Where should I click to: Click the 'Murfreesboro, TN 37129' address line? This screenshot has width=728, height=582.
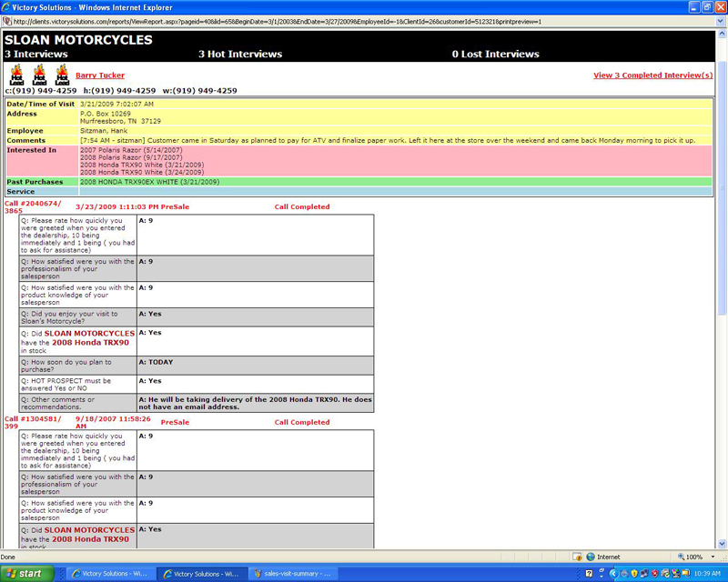120,121
